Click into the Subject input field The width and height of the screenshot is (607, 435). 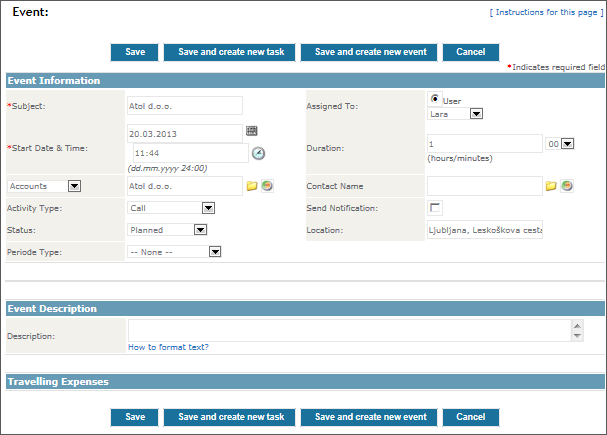[185, 105]
